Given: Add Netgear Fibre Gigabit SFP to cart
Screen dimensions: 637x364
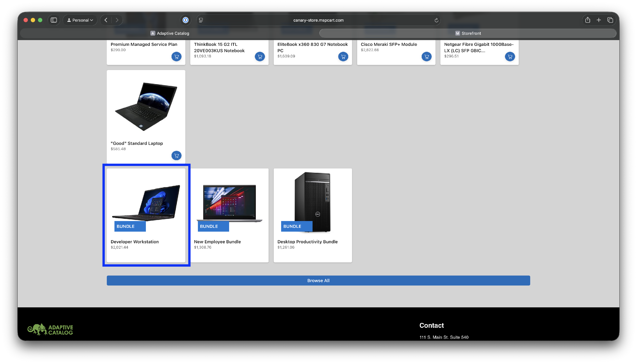Looking at the screenshot, I should pyautogui.click(x=510, y=56).
